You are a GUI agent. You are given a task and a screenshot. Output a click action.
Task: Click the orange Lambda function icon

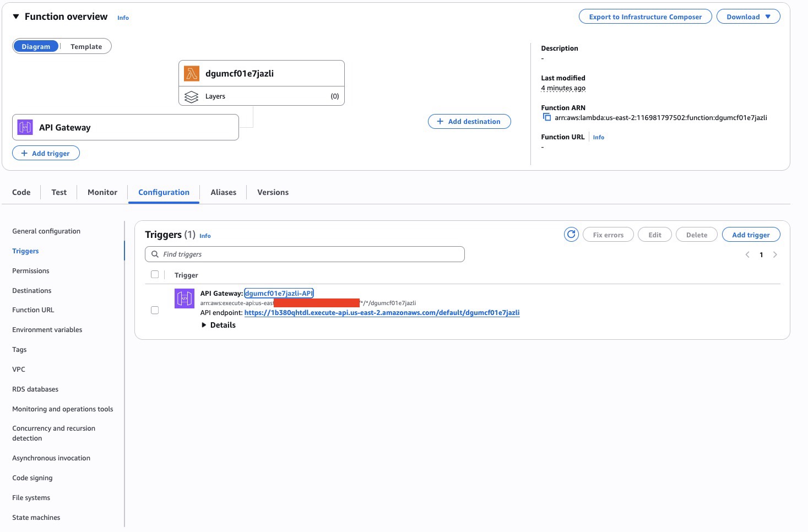pos(192,73)
